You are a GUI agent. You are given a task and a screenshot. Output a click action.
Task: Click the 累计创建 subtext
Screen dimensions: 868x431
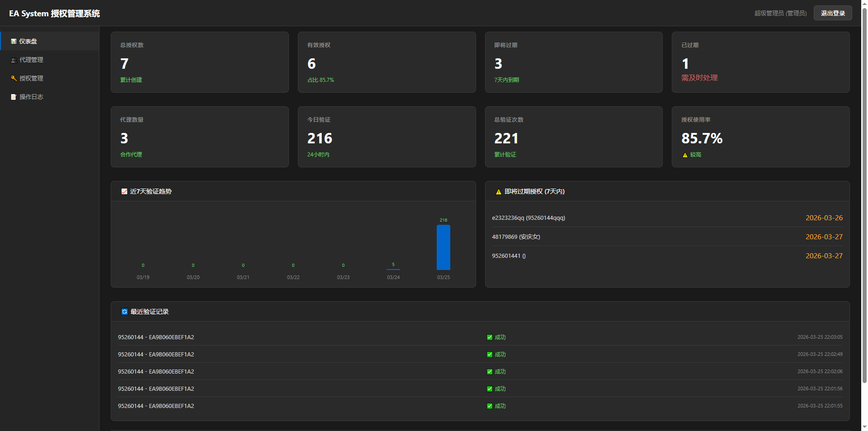tap(131, 80)
